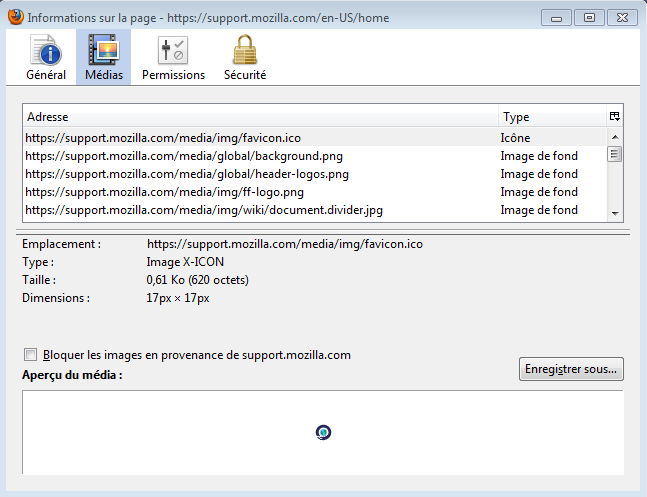This screenshot has height=497, width=647.
Task: Click the scroll up arrow of media list
Action: (615, 137)
